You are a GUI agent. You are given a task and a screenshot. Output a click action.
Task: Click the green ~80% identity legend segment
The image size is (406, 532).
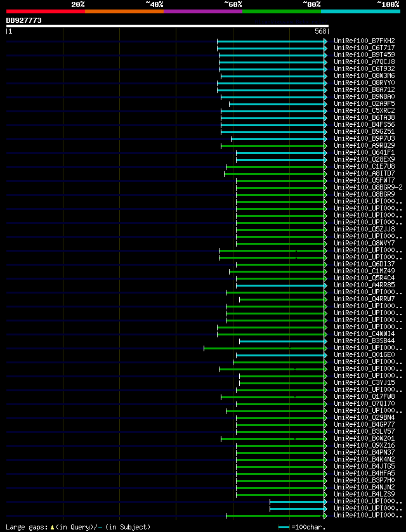(x=282, y=11)
